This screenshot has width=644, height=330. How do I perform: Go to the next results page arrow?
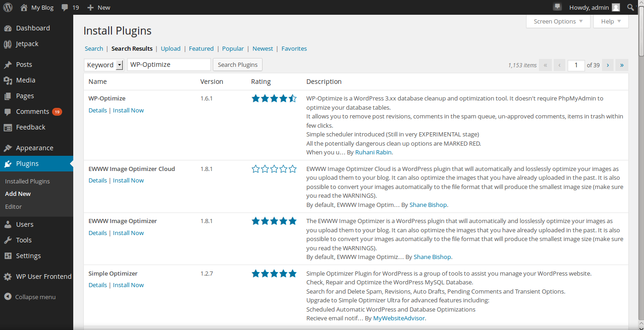[608, 65]
